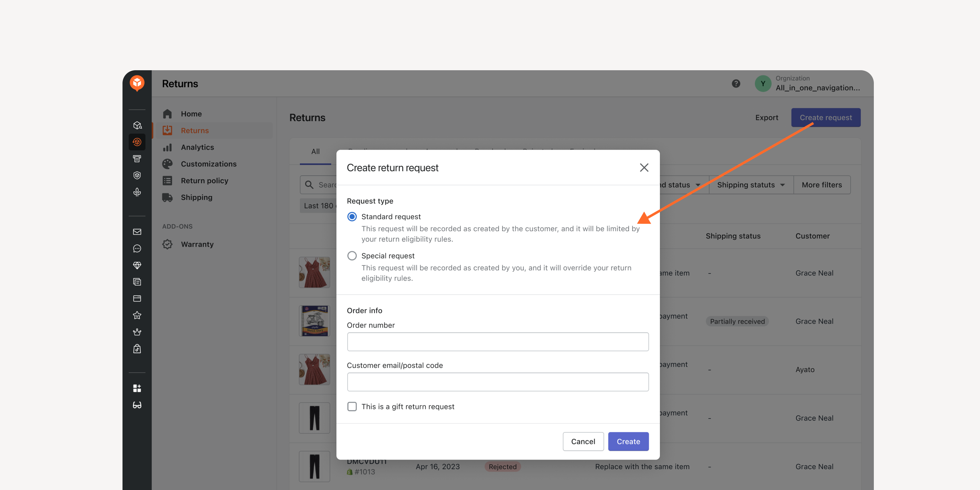
Task: Select the Special request radio button
Action: pyautogui.click(x=352, y=256)
